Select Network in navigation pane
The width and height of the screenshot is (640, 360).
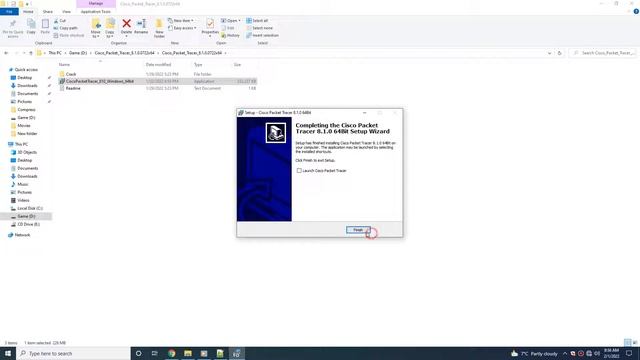tap(22, 235)
